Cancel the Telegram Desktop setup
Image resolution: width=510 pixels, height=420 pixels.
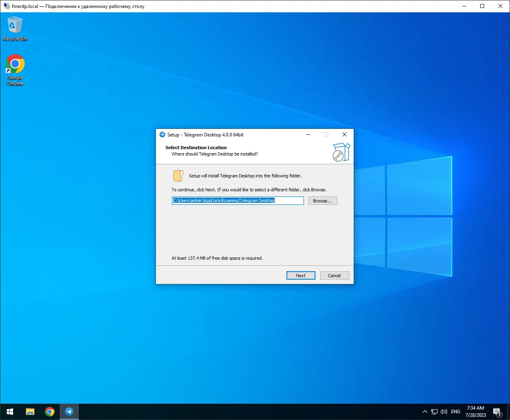coord(334,276)
